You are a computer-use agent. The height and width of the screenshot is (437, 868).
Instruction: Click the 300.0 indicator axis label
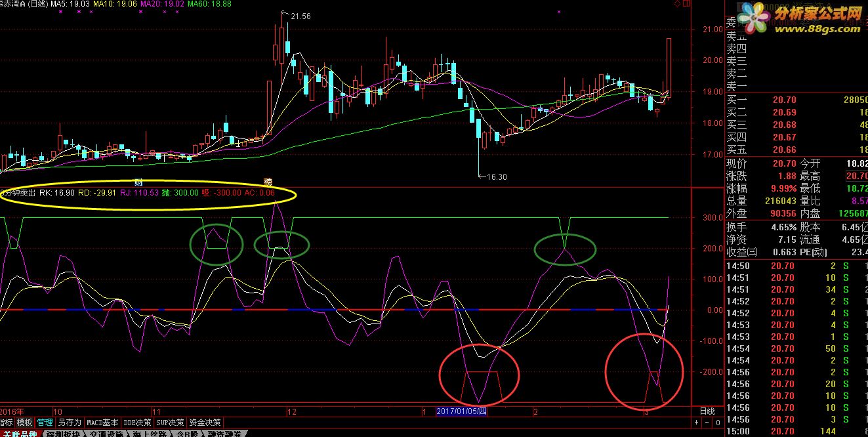[x=713, y=217]
